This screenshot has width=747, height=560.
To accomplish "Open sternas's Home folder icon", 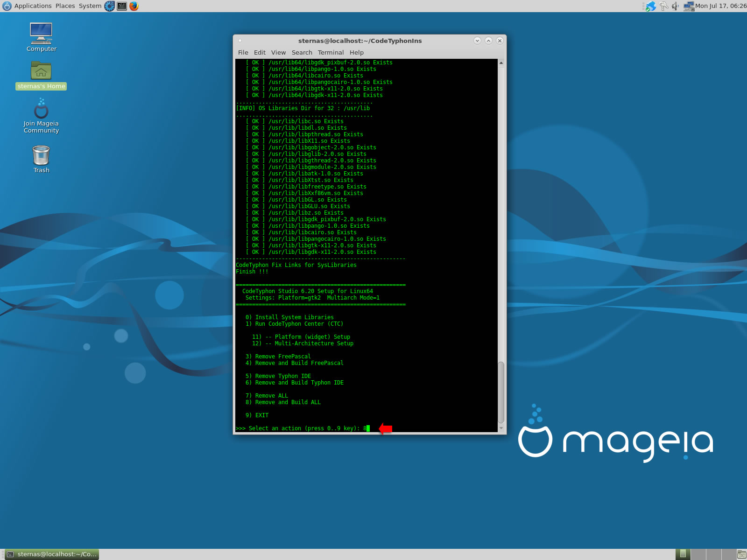I will [41, 76].
